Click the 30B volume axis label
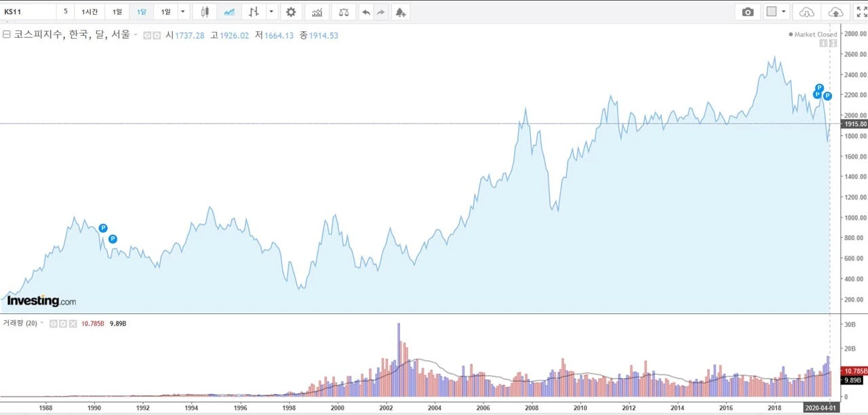This screenshot has width=868, height=415. [850, 325]
